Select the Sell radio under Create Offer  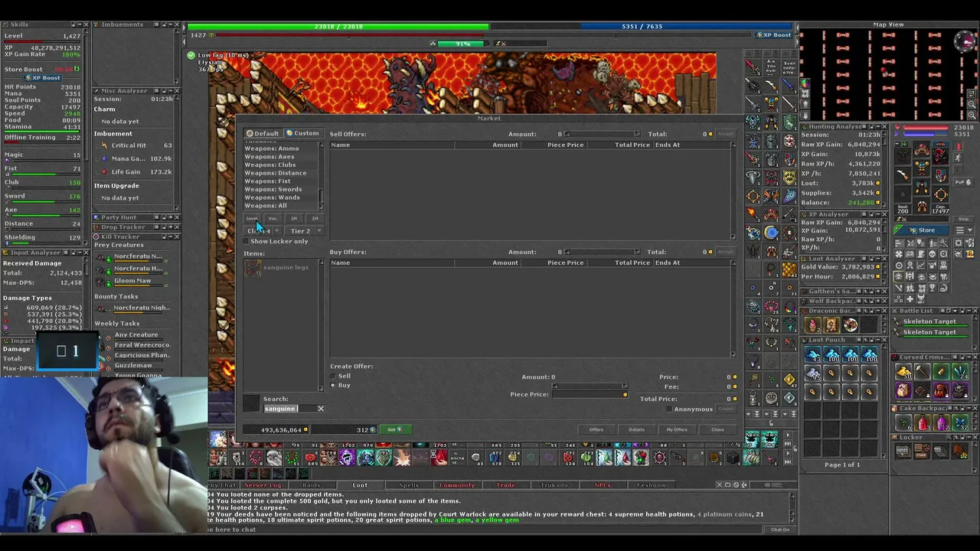click(333, 377)
